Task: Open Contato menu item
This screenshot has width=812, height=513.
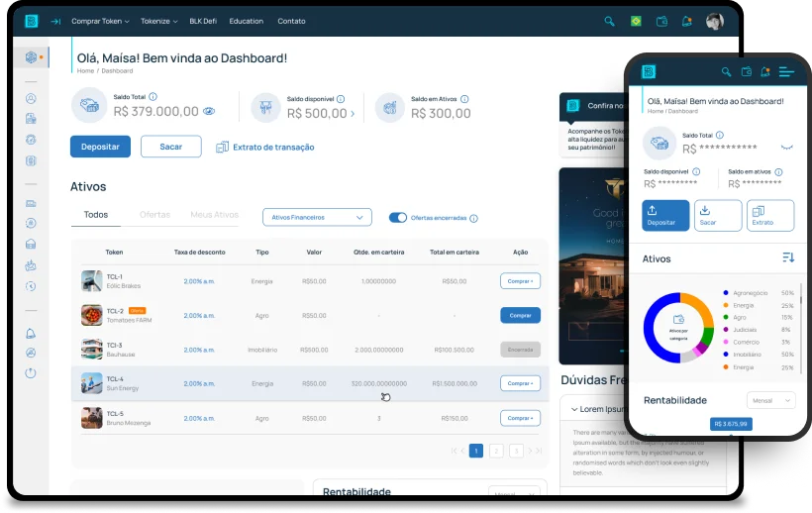Action: click(x=291, y=21)
